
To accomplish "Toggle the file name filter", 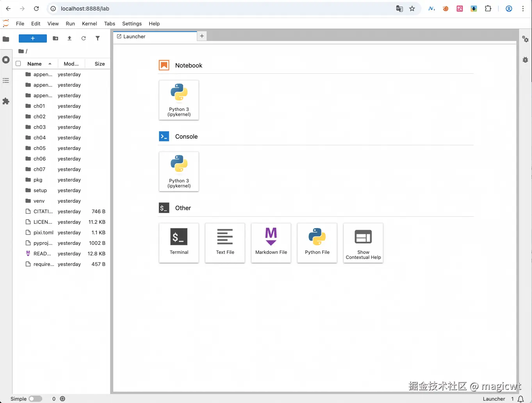I will pos(98,38).
